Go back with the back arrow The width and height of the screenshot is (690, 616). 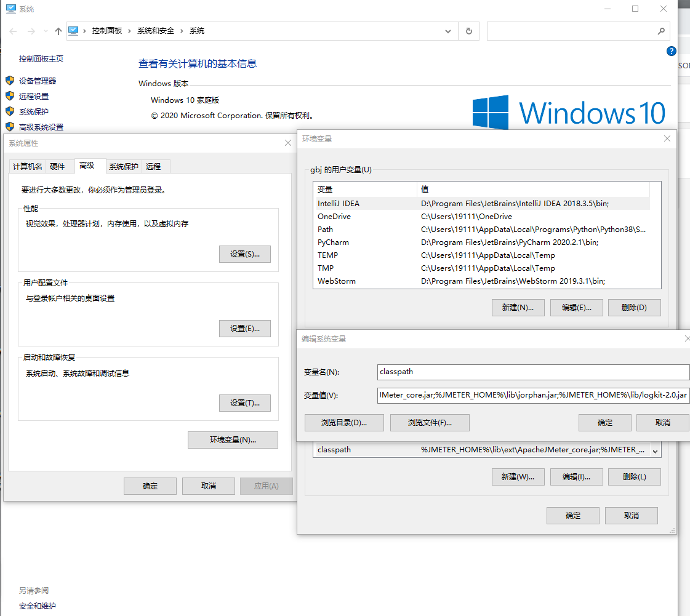tap(13, 31)
